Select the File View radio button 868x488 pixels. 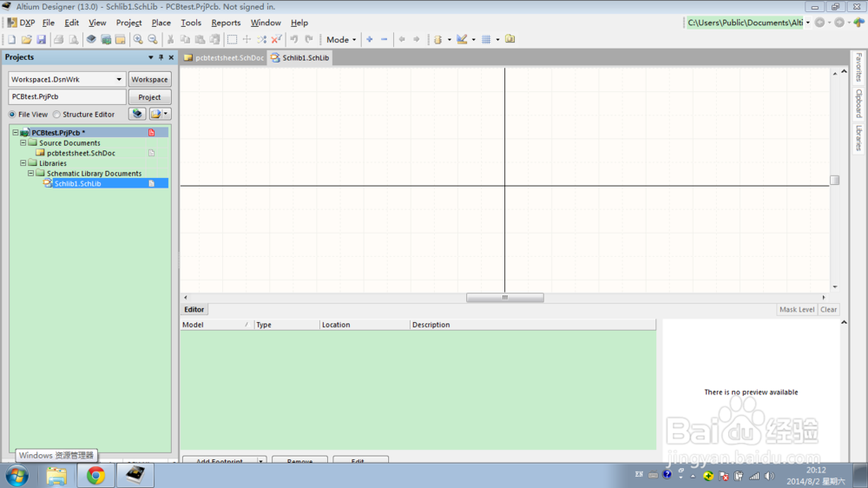11,114
